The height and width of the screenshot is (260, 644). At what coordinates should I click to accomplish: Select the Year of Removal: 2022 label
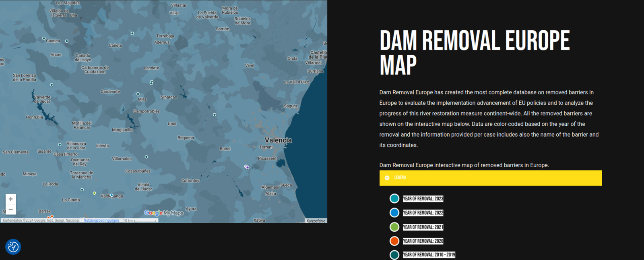(423, 213)
